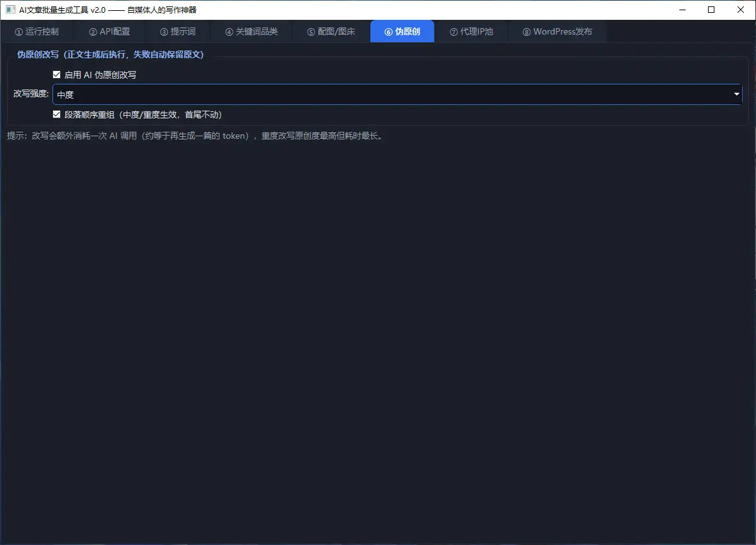Click the active ⑥ 伪原创 tab
756x545 pixels.
pyautogui.click(x=402, y=31)
